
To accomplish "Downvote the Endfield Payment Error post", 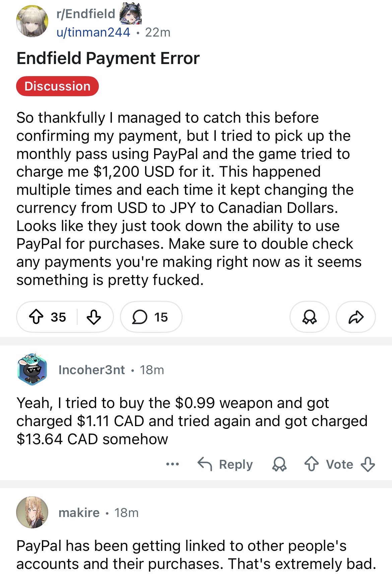I will pos(94,317).
